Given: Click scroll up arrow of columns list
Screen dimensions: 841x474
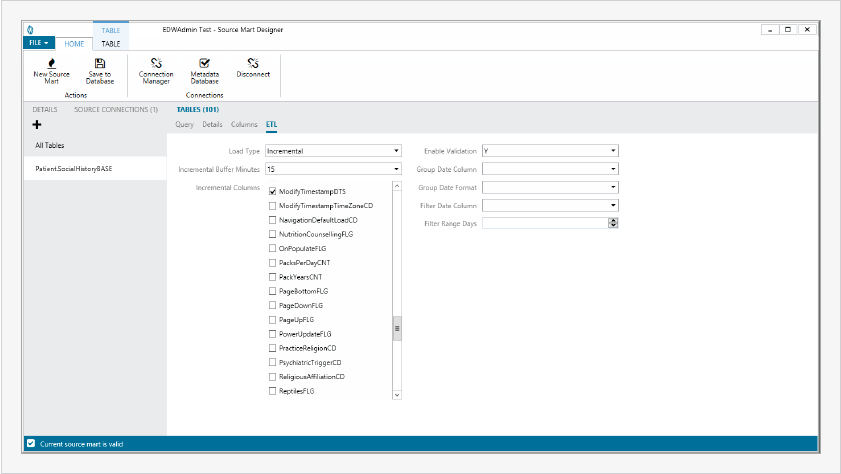Looking at the screenshot, I should coord(397,186).
